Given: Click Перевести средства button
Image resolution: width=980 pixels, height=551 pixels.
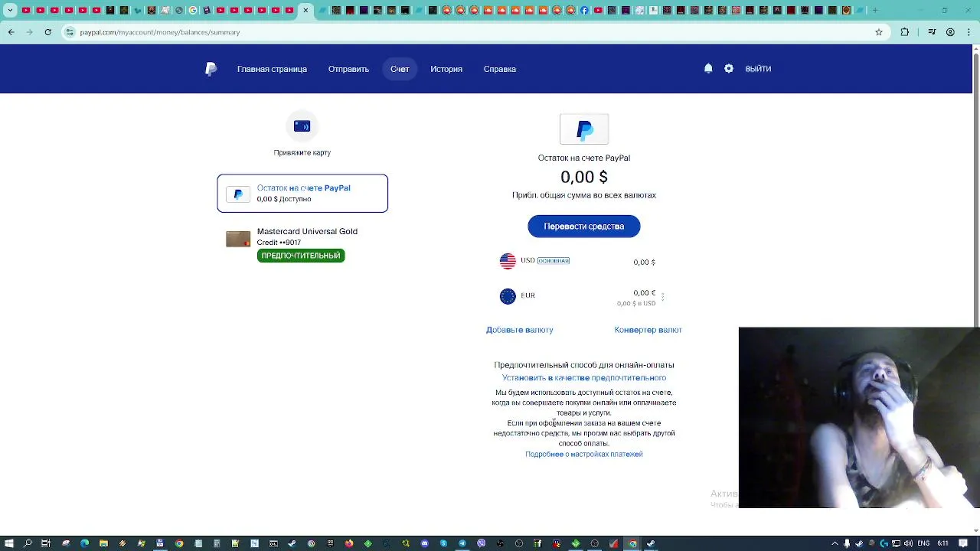Looking at the screenshot, I should click(x=584, y=227).
